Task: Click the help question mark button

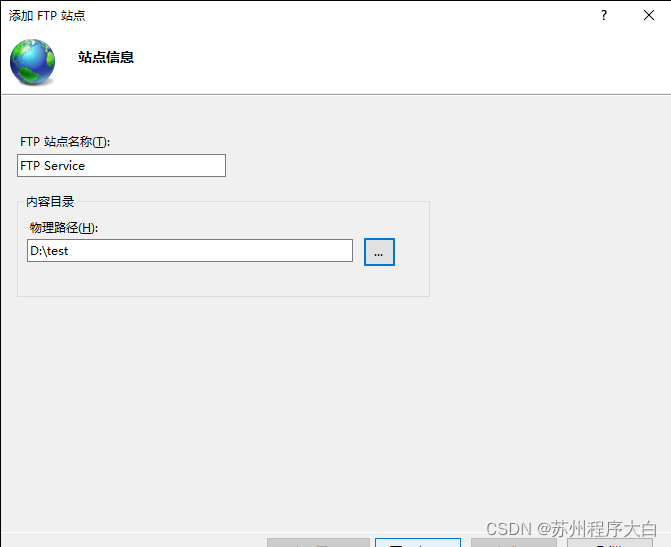Action: click(603, 15)
